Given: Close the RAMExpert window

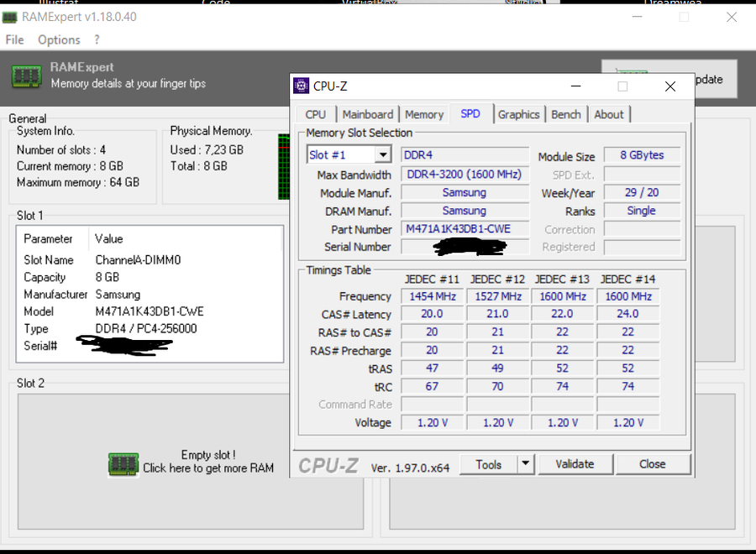Looking at the screenshot, I should coord(732,17).
